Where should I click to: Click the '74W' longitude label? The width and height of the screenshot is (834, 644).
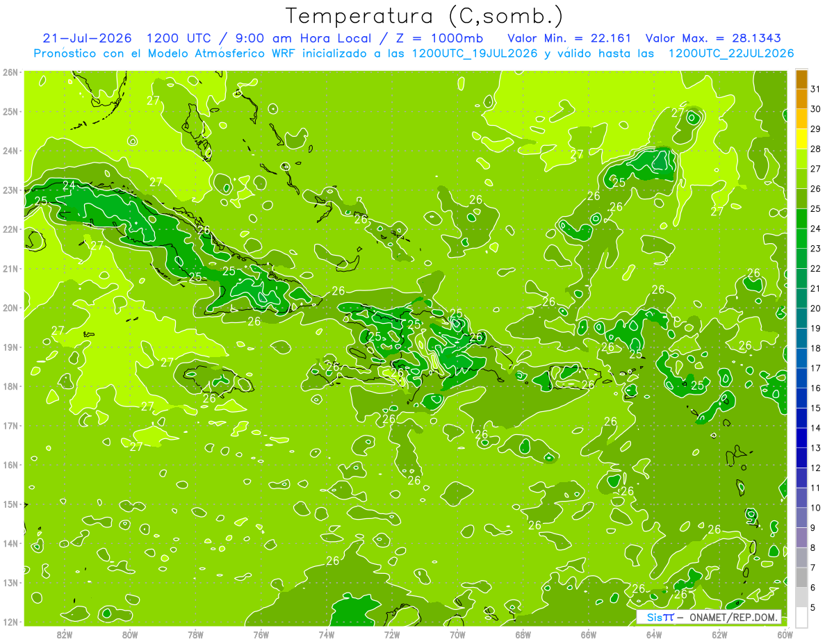point(327,634)
